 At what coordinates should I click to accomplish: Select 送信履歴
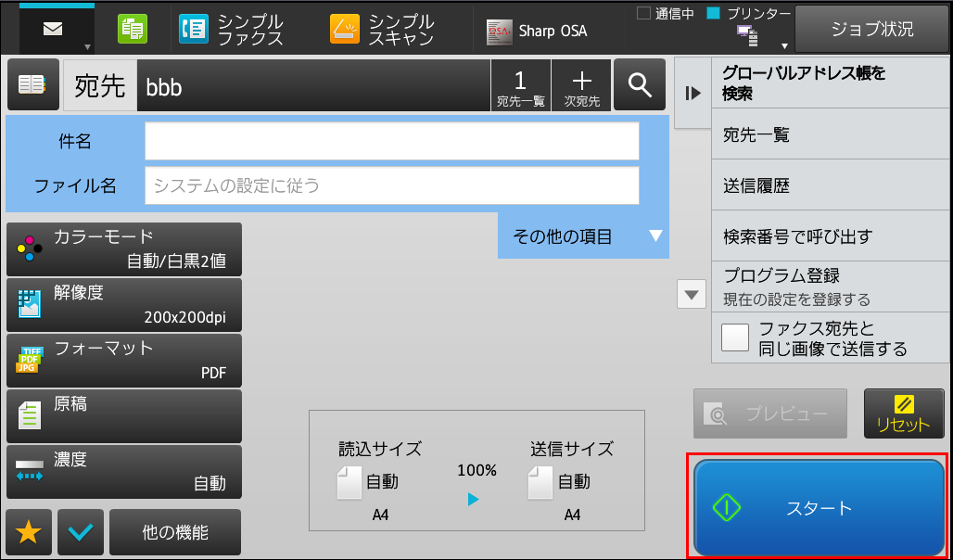click(830, 185)
